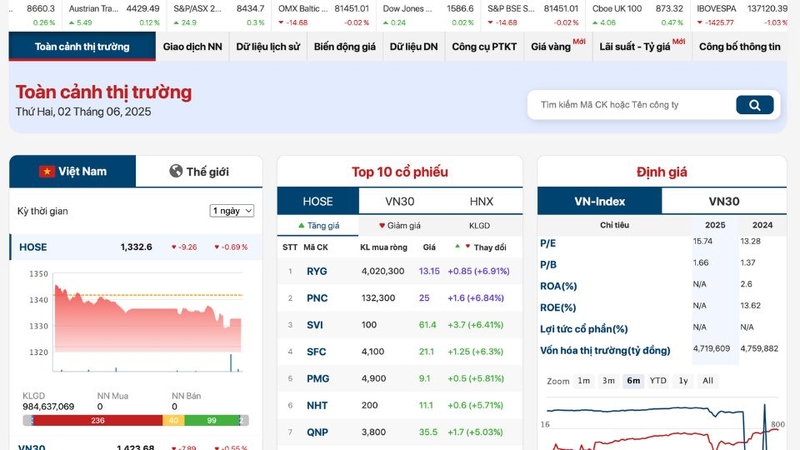Open NHT stock link
This screenshot has height=450, width=800.
point(317,406)
